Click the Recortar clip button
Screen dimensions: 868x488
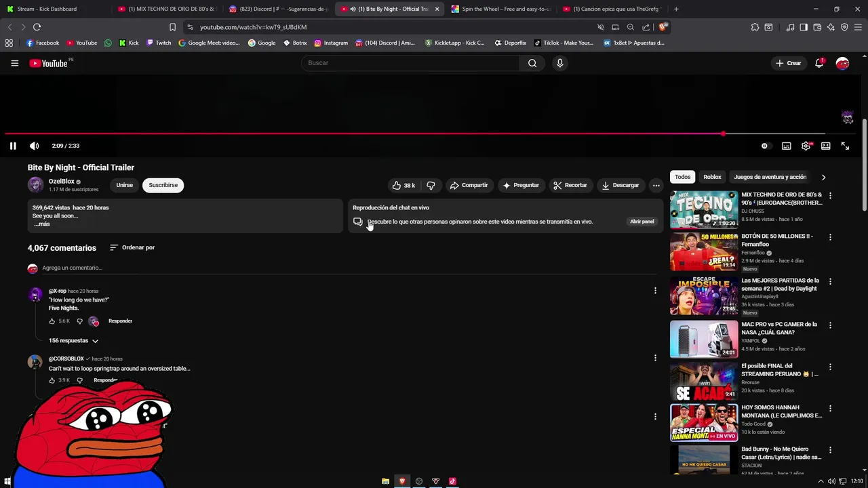coord(570,185)
